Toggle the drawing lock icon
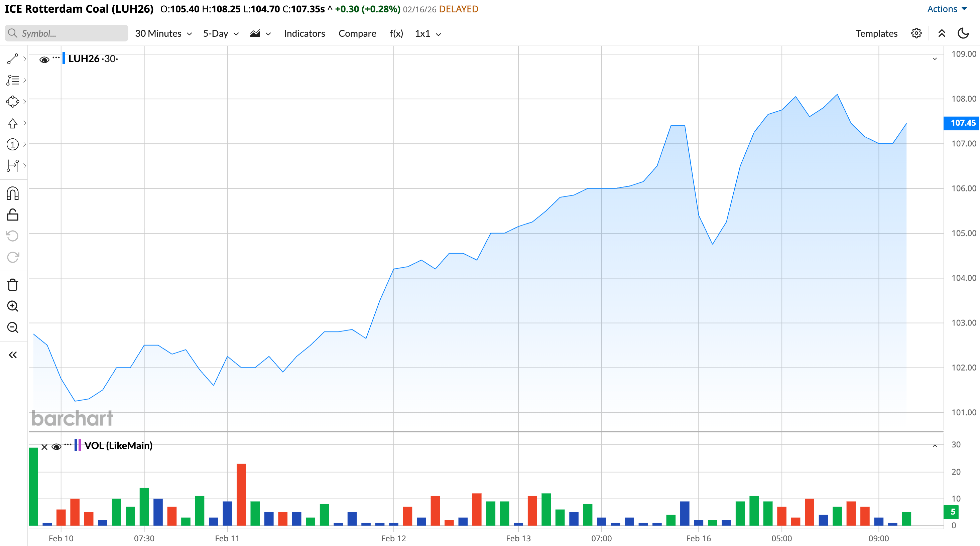Viewport: 980px width, 546px height. point(13,215)
